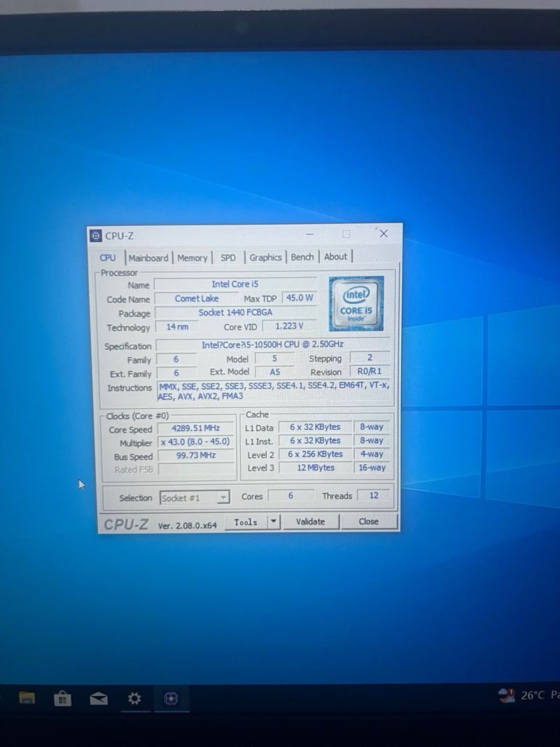The image size is (560, 747).
Task: Open Microsoft Store from the taskbar
Action: point(62,699)
